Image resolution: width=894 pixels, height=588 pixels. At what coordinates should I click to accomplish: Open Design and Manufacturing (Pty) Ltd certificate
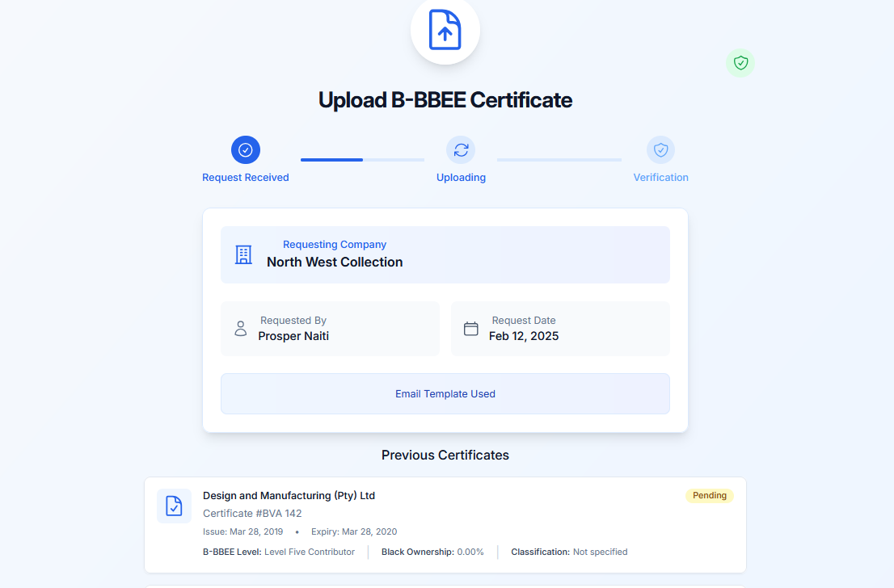tap(289, 496)
